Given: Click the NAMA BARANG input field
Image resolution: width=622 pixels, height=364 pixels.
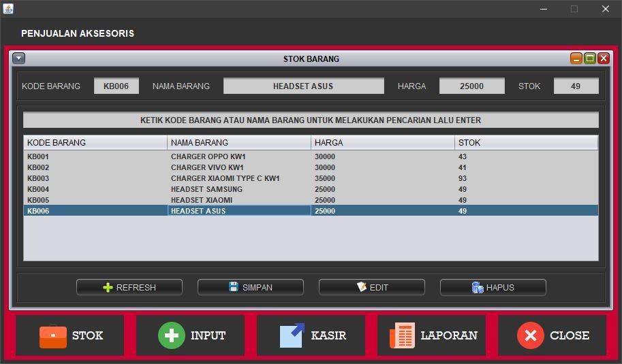Looking at the screenshot, I should [x=303, y=86].
